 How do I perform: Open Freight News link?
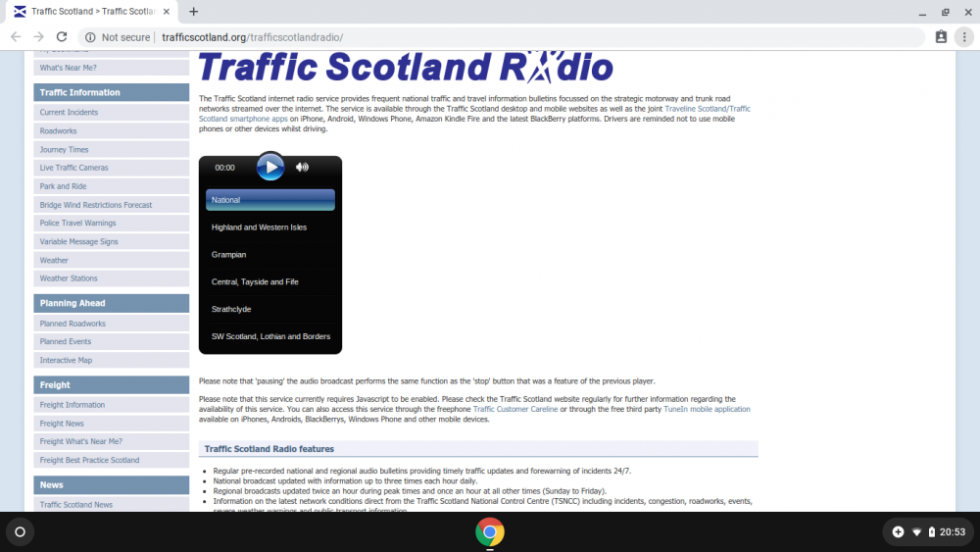112,424
